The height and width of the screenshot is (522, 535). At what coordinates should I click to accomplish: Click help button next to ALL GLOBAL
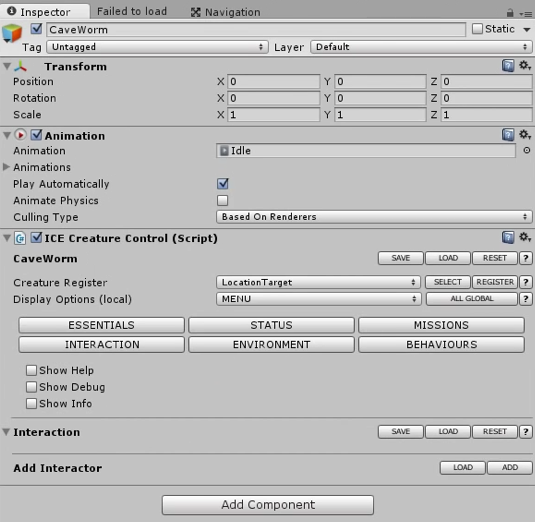pos(525,299)
